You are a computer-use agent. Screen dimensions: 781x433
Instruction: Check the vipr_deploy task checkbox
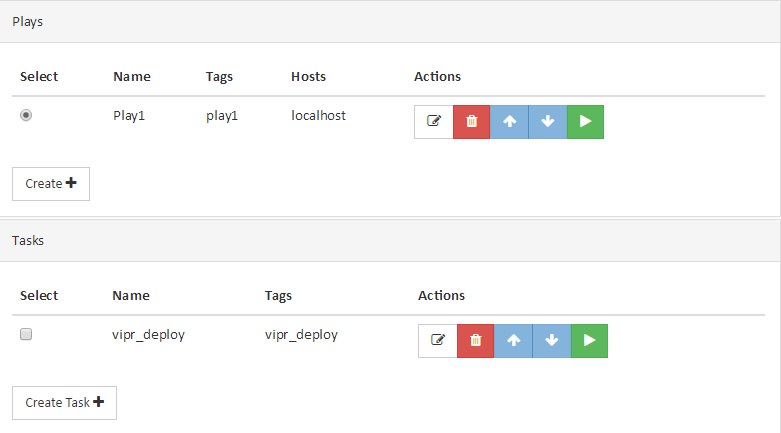coord(26,334)
